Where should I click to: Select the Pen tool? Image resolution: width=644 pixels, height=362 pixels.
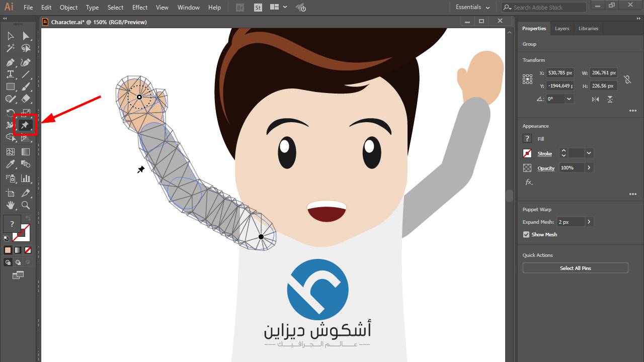point(10,62)
